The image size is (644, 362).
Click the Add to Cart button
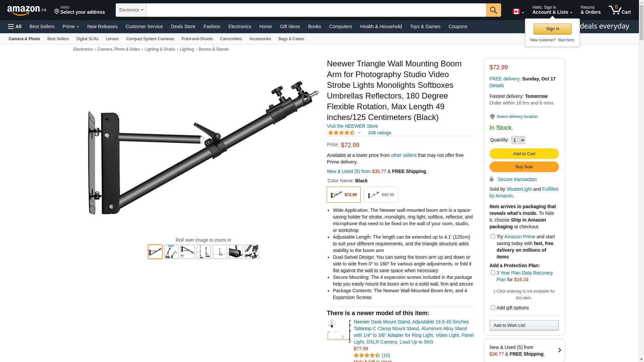coord(524,154)
